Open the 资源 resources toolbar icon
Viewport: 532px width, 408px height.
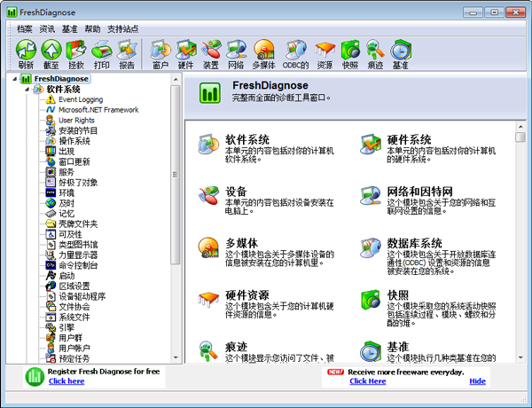[325, 55]
